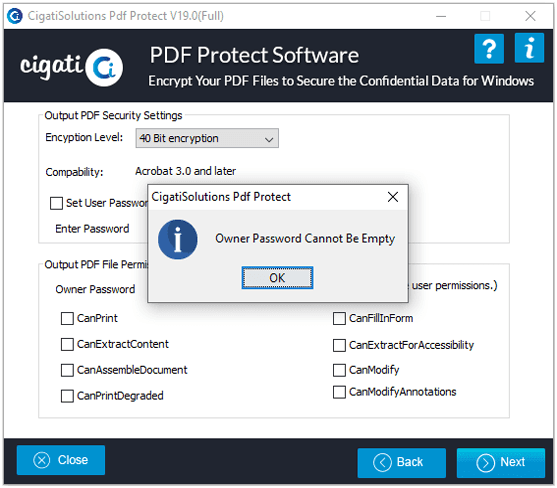The height and width of the screenshot is (488, 557).
Task: Click the Next button
Action: (501, 463)
